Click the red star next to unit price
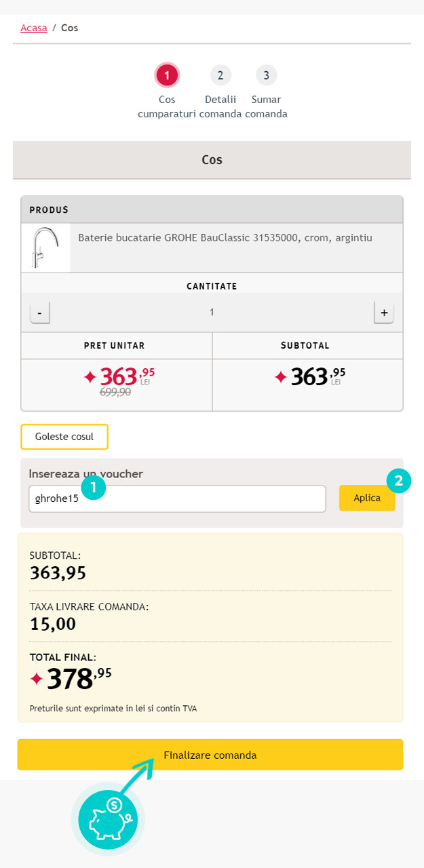This screenshot has height=868, width=424. [x=90, y=377]
